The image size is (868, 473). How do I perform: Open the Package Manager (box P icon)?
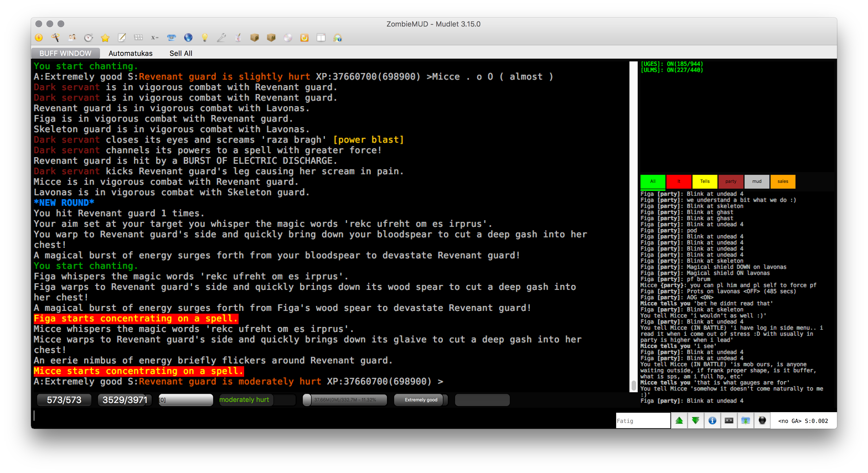tap(254, 38)
